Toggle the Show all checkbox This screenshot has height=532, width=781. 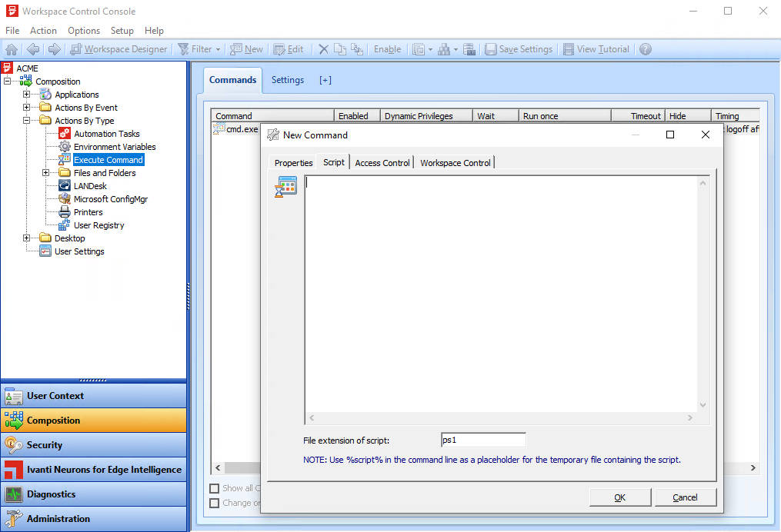(x=215, y=488)
